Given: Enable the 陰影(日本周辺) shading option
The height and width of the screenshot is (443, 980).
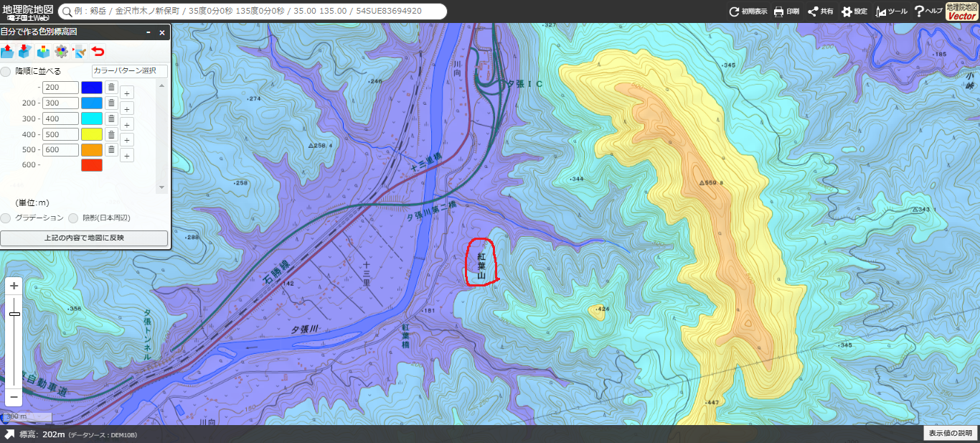Looking at the screenshot, I should [x=73, y=218].
